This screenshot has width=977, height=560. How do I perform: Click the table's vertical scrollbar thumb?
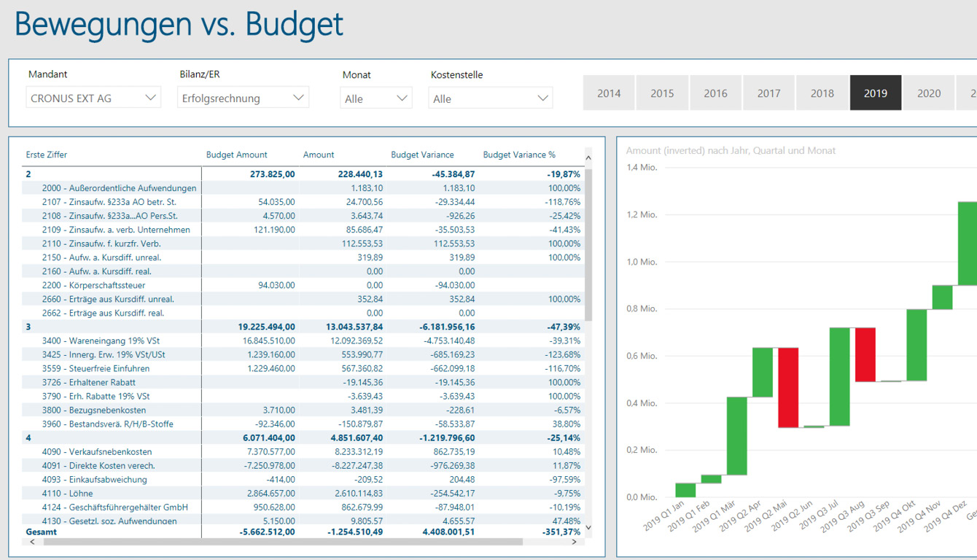tap(588, 244)
